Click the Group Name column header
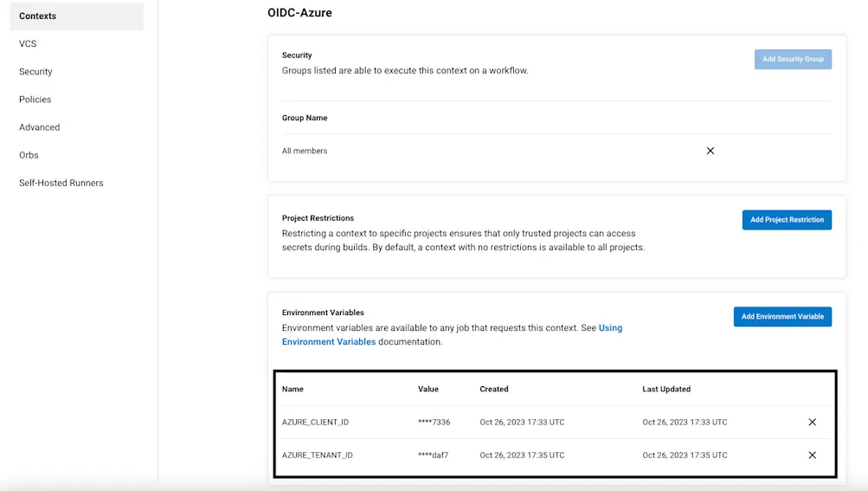Image resolution: width=868 pixels, height=491 pixels. coord(305,118)
